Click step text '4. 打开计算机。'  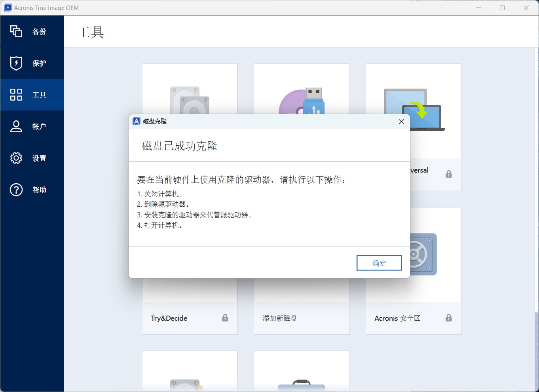tap(160, 225)
